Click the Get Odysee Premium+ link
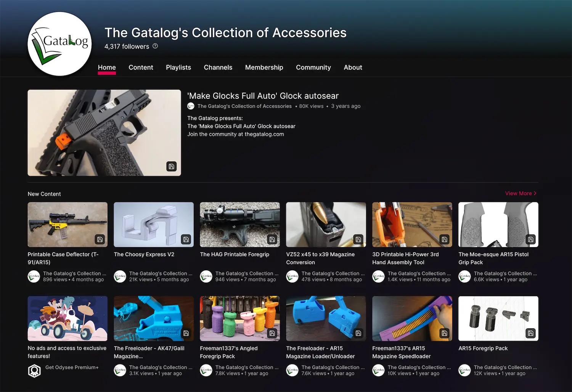 pos(72,367)
